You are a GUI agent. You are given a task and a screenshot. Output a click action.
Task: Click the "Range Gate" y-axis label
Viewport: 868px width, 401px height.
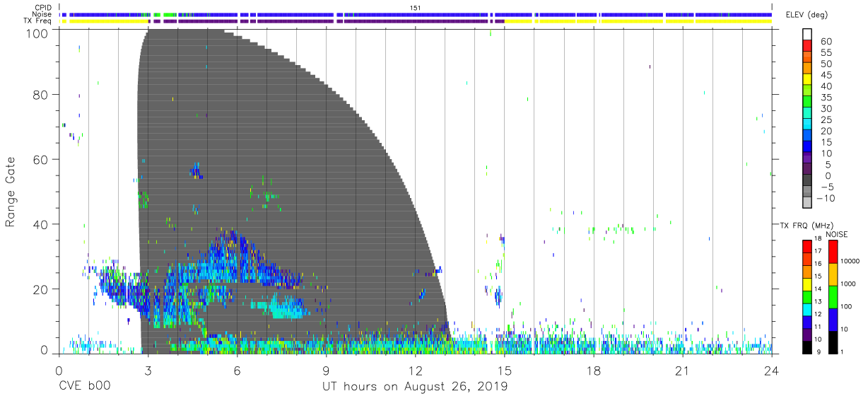tap(11, 192)
